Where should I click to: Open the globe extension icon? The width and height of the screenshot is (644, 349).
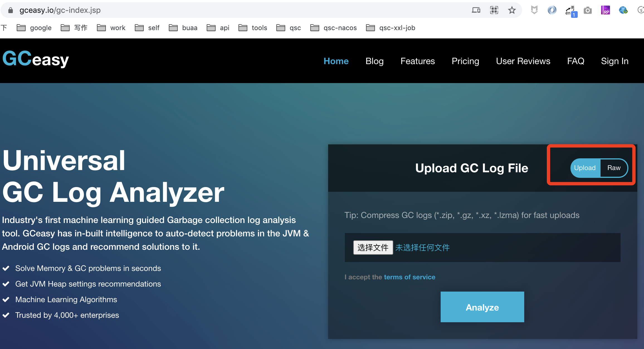[x=623, y=10]
